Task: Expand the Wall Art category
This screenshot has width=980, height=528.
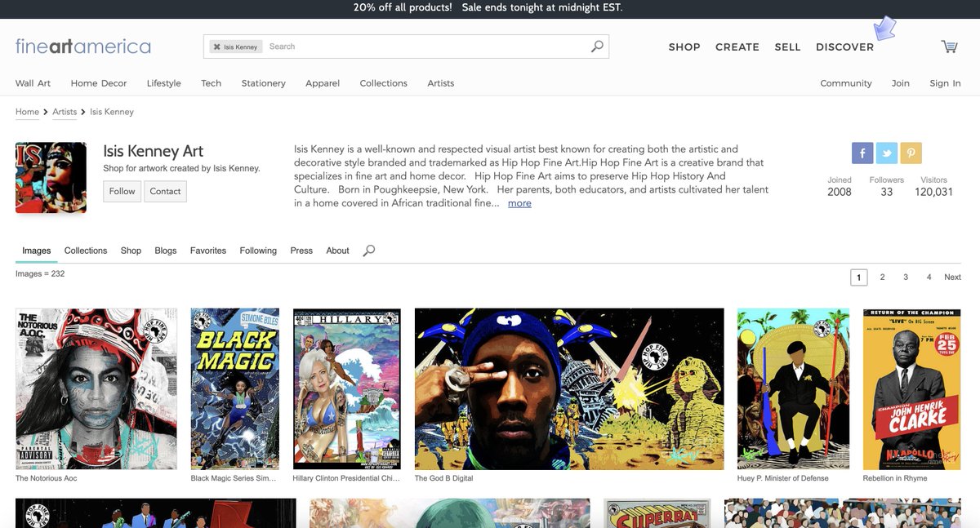Action: pyautogui.click(x=33, y=83)
